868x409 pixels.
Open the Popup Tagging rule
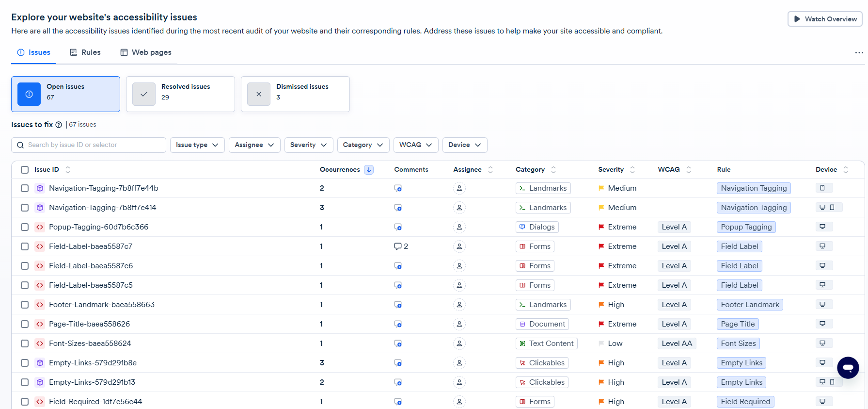746,227
